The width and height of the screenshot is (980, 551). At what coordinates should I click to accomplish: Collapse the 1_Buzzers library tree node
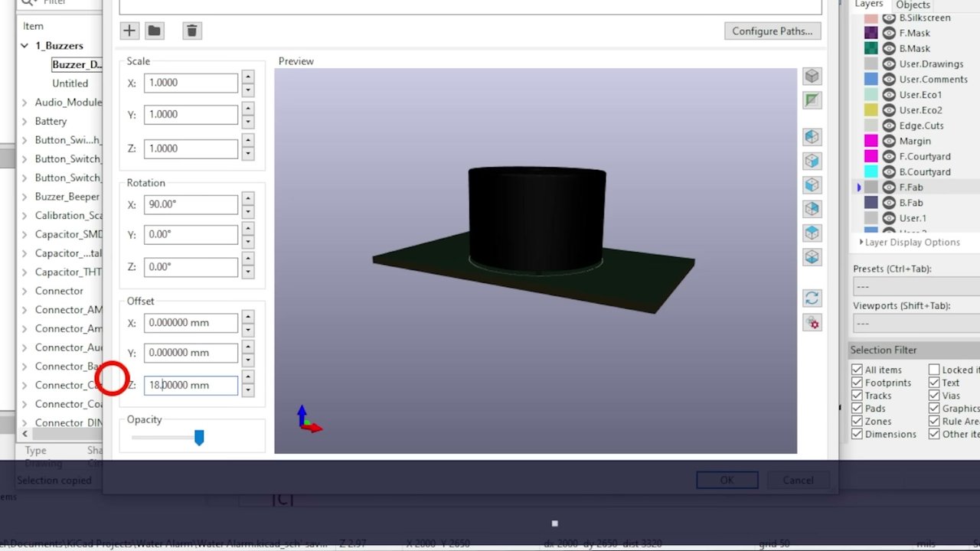[x=24, y=46]
